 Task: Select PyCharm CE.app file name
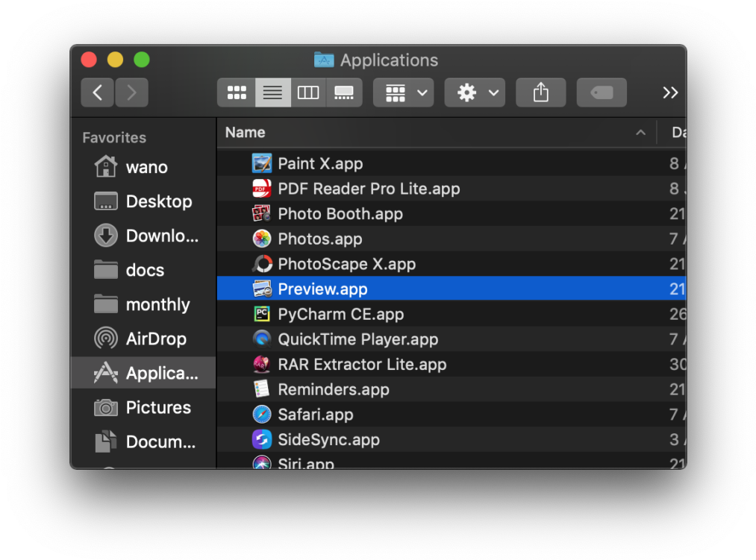coord(341,314)
